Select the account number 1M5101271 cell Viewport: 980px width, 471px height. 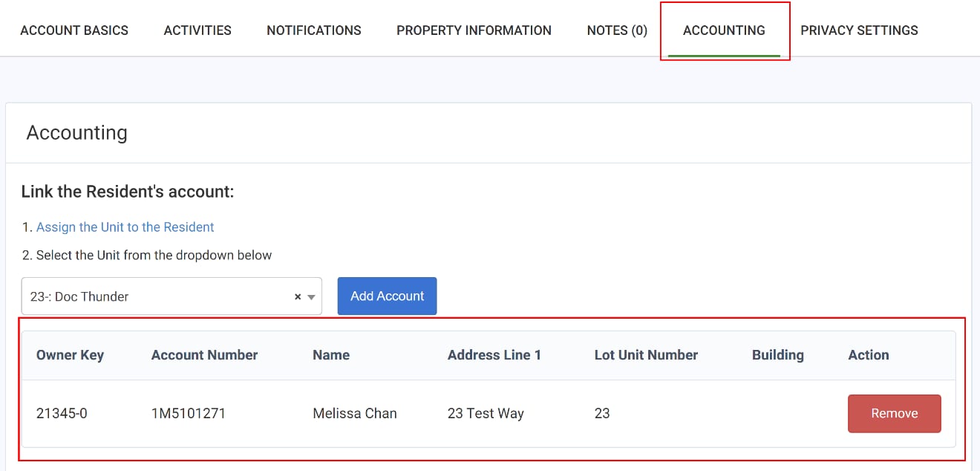[x=189, y=414]
